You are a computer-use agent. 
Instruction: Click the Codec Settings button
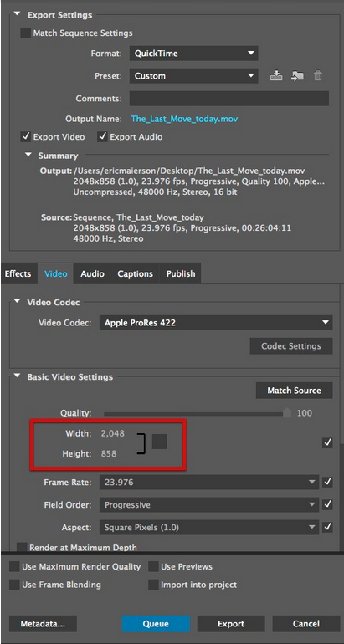(x=291, y=345)
